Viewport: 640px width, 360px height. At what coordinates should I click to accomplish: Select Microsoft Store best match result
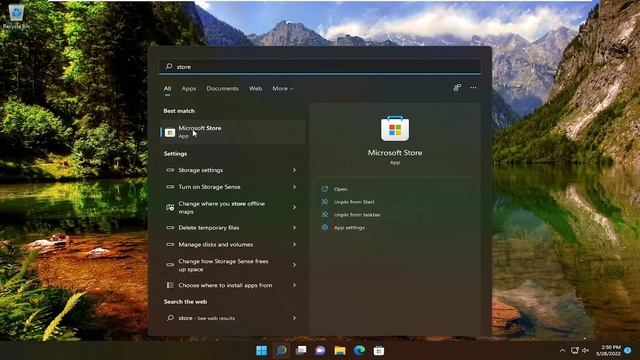(233, 132)
